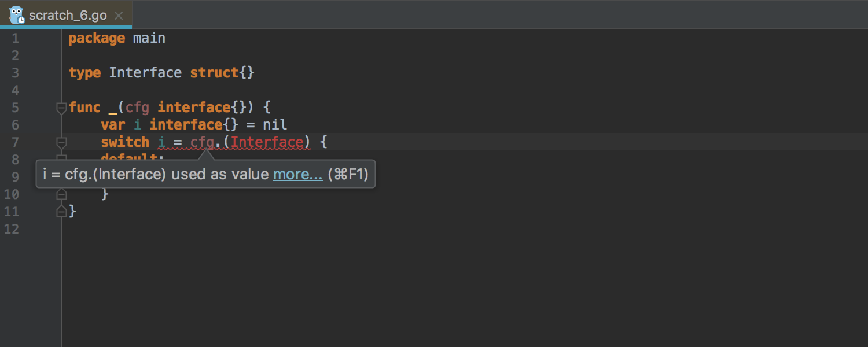The width and height of the screenshot is (868, 347).
Task: Click the Go gopher file icon
Action: [x=17, y=14]
